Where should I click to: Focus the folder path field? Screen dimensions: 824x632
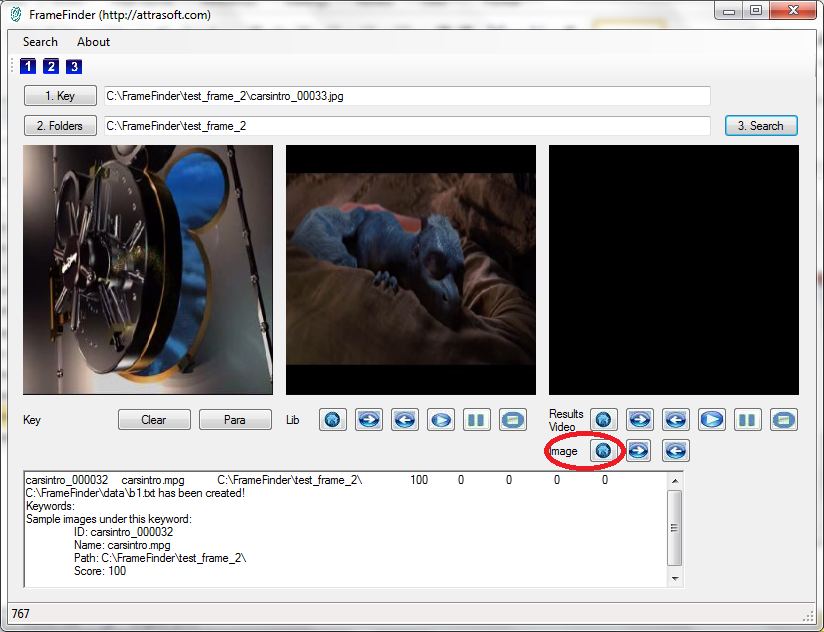tap(407, 126)
